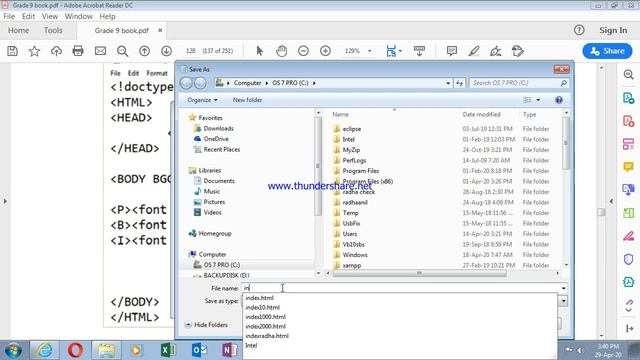Click the bookmark star icon in toolbar
Image resolution: width=640 pixels, height=360 pixels.
[34, 51]
